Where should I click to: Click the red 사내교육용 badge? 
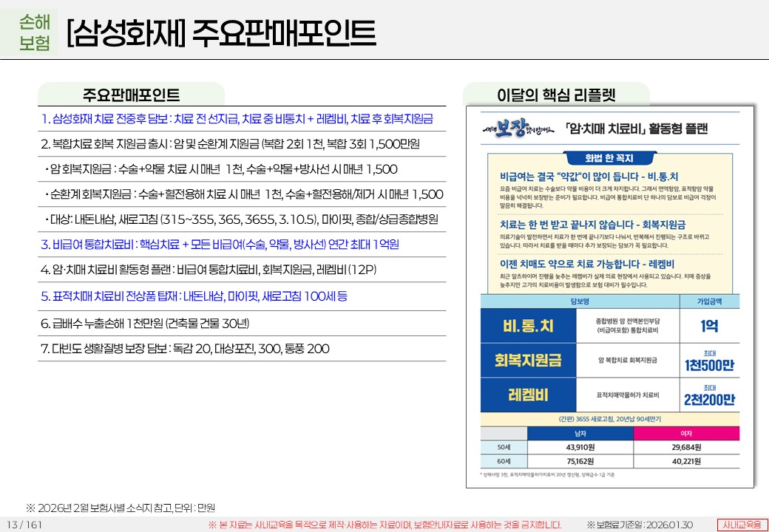(x=742, y=524)
